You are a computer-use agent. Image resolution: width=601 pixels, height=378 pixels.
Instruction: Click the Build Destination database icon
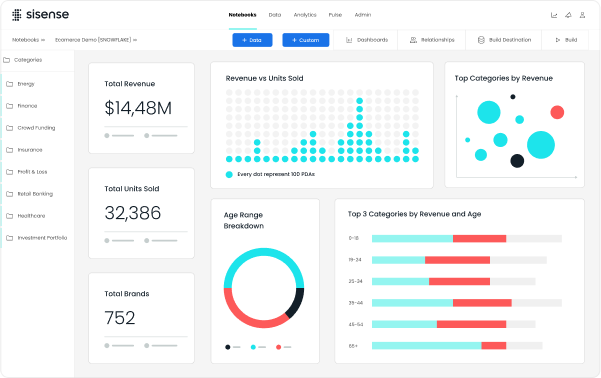click(x=481, y=40)
